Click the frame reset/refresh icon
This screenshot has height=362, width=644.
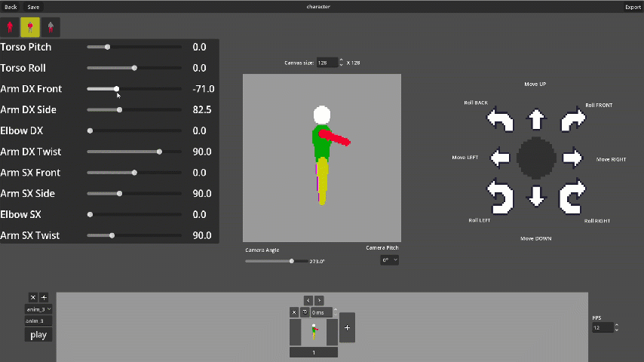coord(305,312)
